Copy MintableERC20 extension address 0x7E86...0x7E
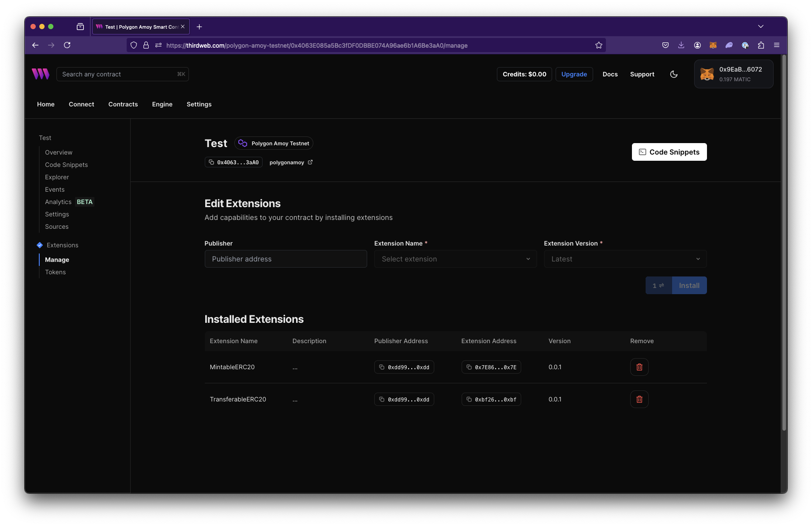 tap(491, 367)
